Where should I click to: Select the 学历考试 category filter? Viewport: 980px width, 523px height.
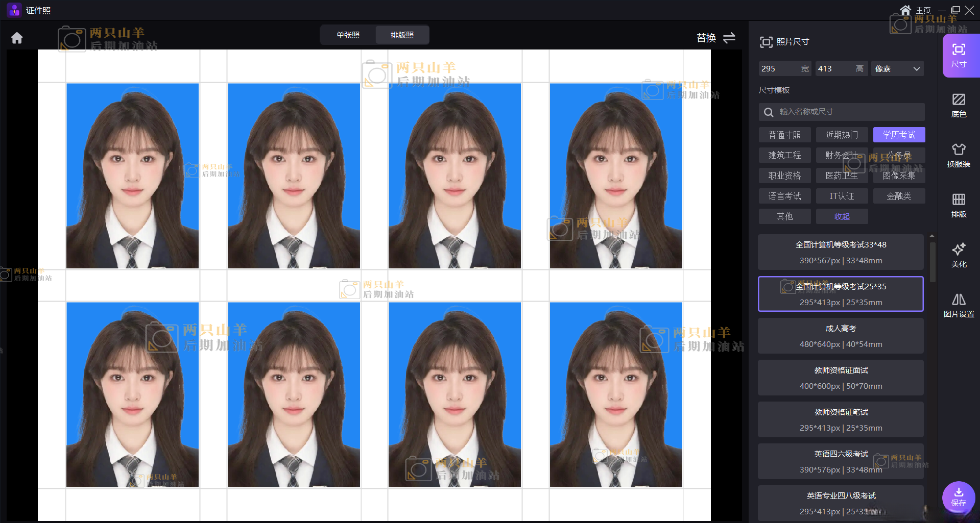[x=899, y=135]
